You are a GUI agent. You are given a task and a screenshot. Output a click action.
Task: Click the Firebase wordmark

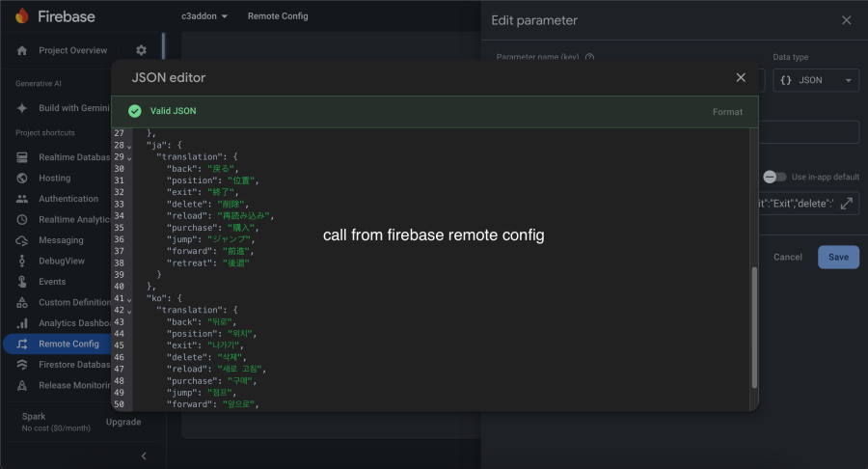click(67, 16)
